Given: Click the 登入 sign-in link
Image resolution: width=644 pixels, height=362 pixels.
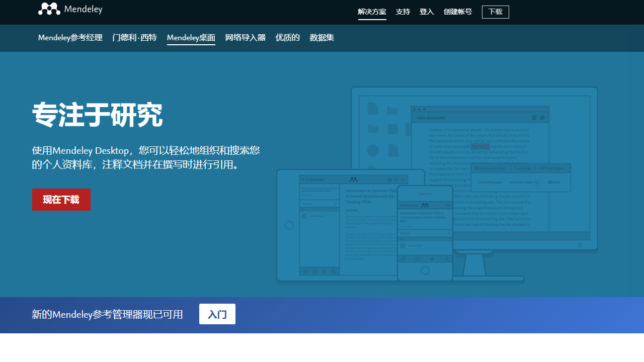Looking at the screenshot, I should [426, 12].
